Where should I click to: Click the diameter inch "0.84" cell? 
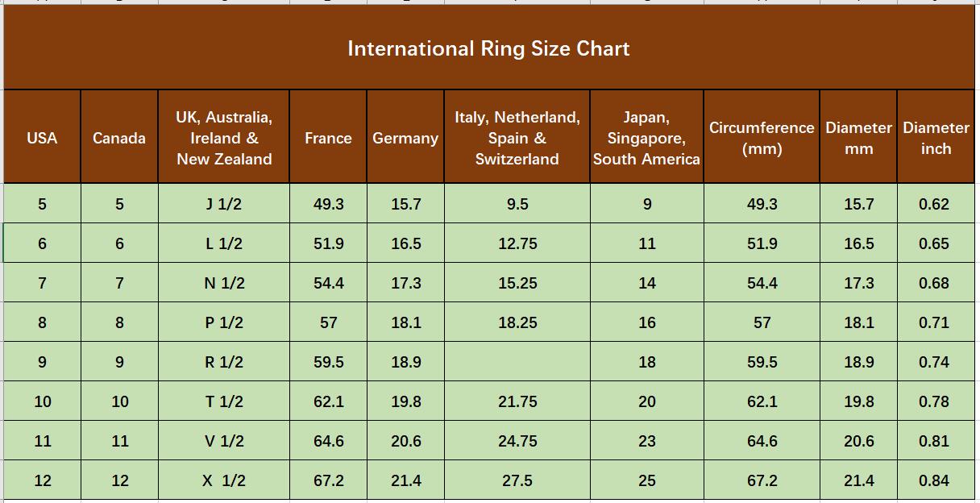point(934,480)
